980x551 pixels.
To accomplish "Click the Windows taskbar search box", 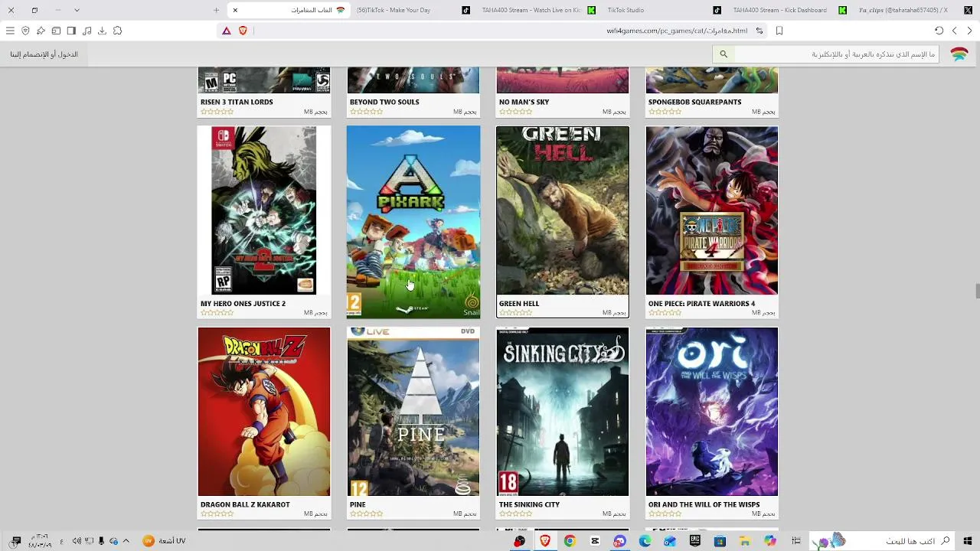I will click(x=882, y=541).
